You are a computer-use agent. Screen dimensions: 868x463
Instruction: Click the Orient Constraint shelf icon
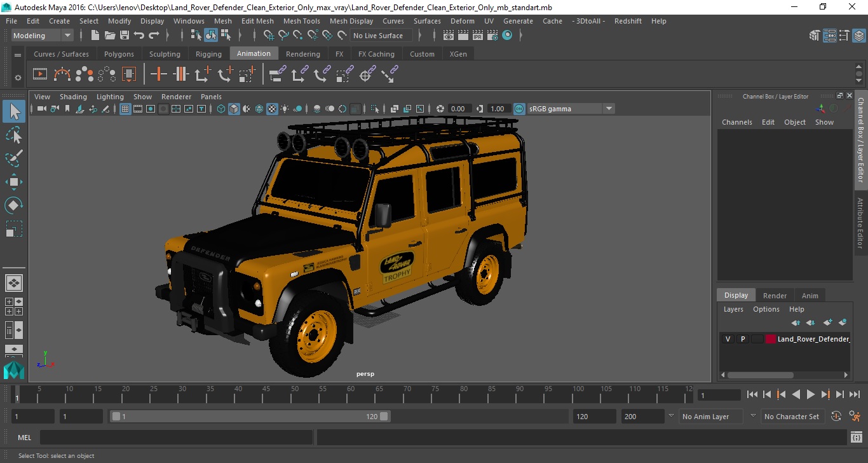pos(322,75)
